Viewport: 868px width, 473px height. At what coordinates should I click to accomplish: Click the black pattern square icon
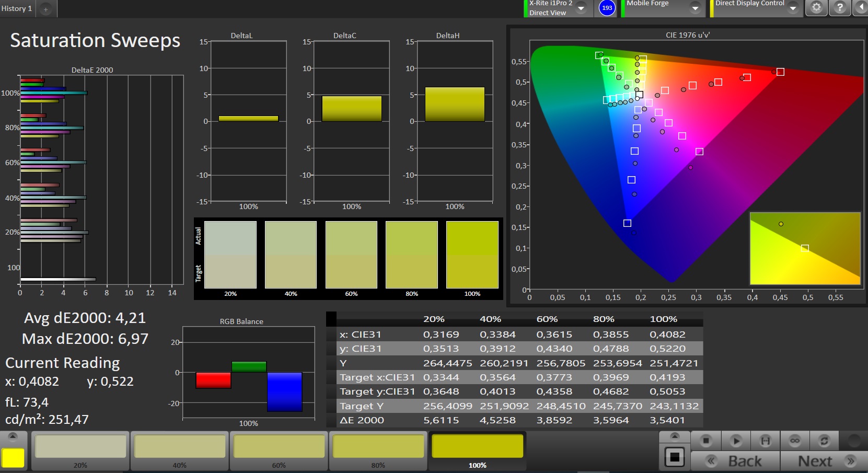point(675,457)
